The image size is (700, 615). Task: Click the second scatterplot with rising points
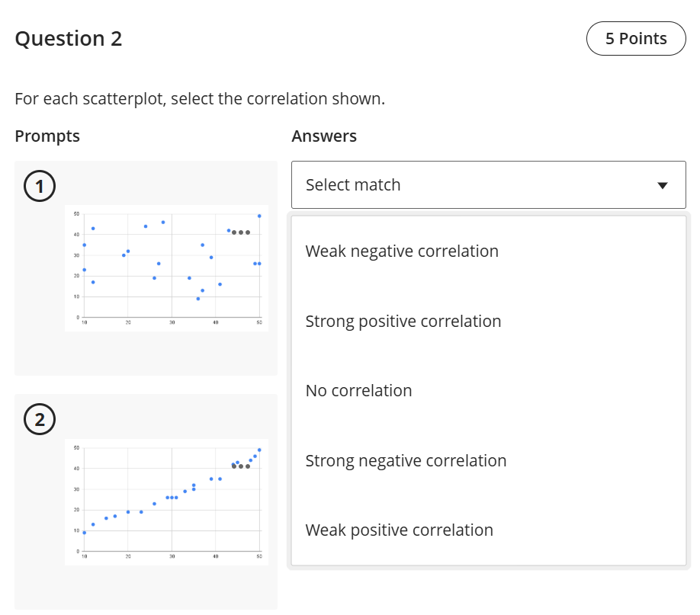click(x=166, y=501)
